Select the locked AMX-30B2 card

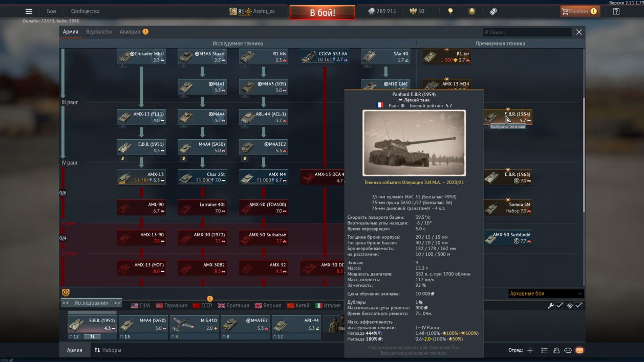pyautogui.click(x=202, y=267)
